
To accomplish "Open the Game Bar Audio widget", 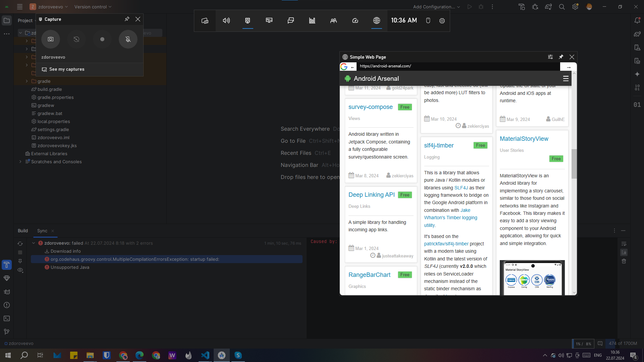I will click(x=226, y=21).
